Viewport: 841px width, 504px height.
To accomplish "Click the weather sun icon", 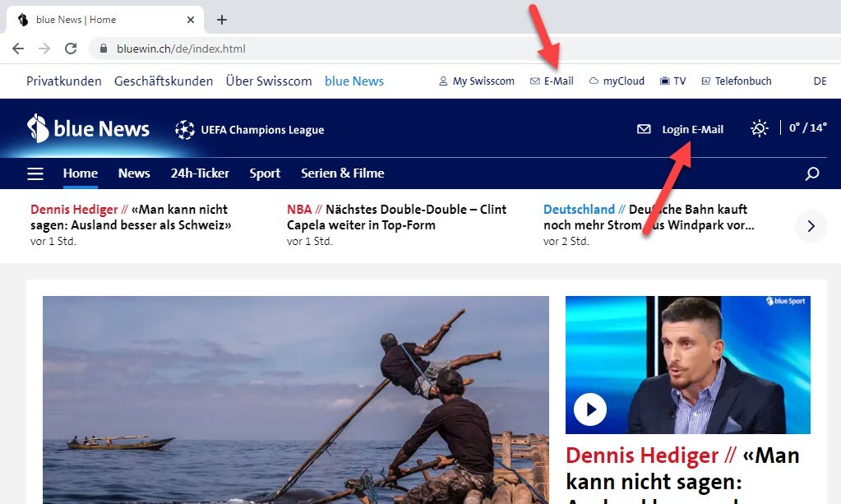I will pos(759,128).
